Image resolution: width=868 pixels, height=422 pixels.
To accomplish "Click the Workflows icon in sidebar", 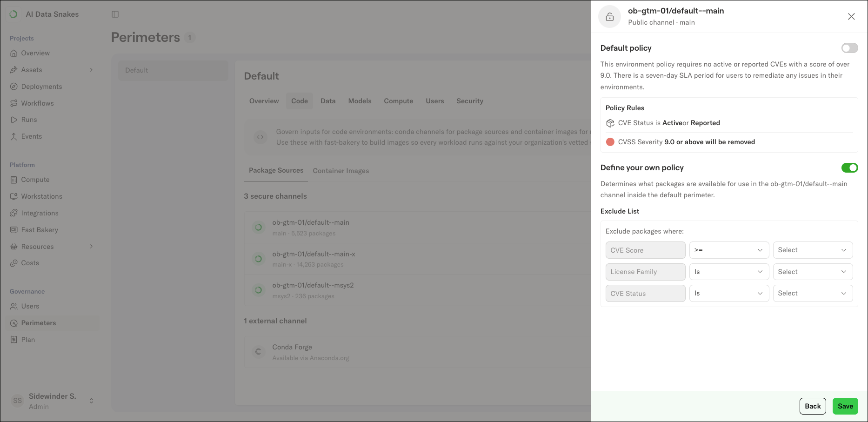I will [14, 103].
